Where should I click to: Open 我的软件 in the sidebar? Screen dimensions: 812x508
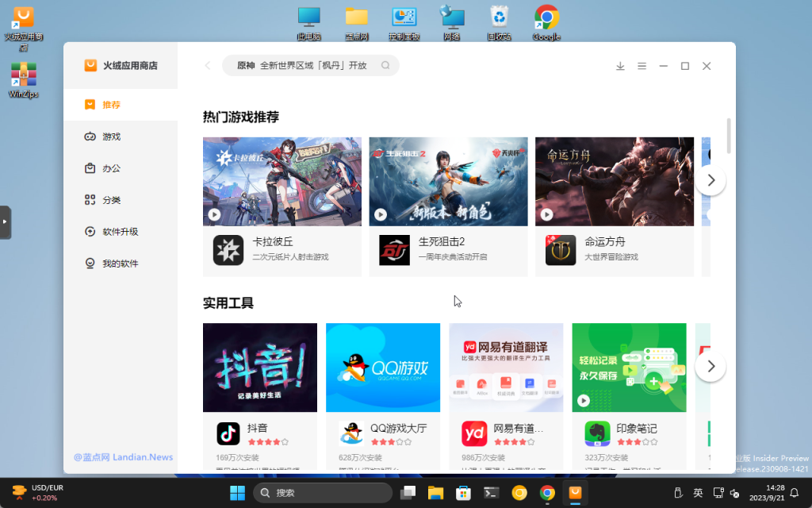(121, 264)
